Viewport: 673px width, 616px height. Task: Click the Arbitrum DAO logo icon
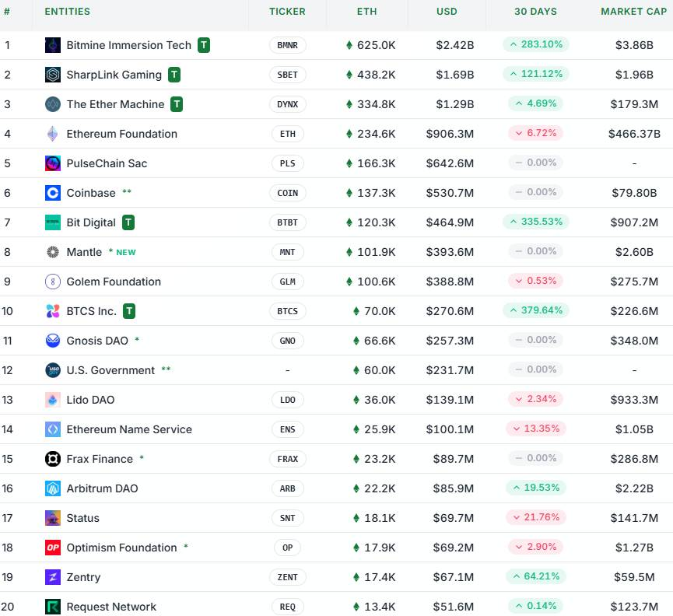point(53,488)
